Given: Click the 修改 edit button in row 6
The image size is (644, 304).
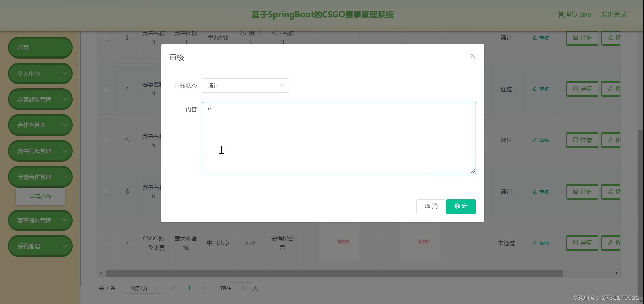Looking at the screenshot, I should [x=611, y=191].
